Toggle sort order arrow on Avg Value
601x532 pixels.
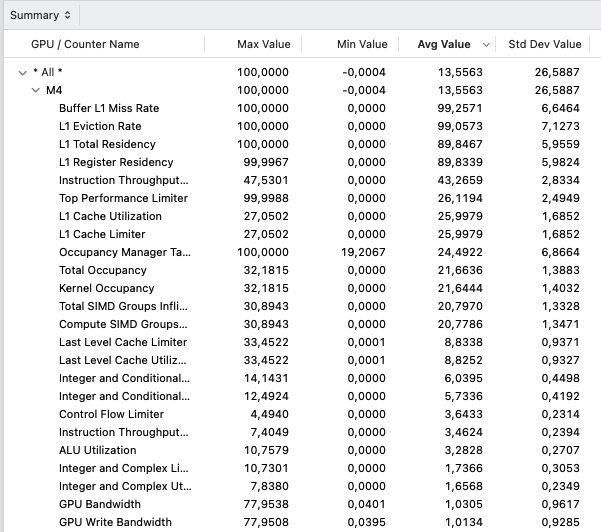coord(486,45)
